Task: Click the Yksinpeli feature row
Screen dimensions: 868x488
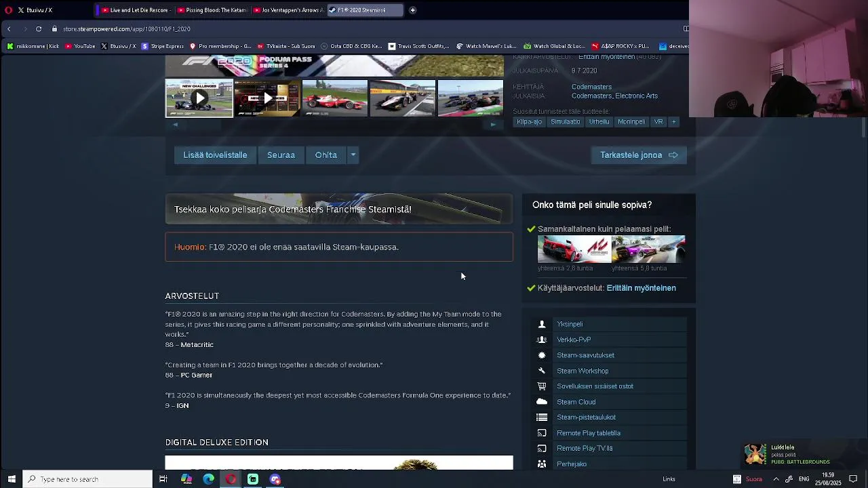Action: (x=608, y=324)
